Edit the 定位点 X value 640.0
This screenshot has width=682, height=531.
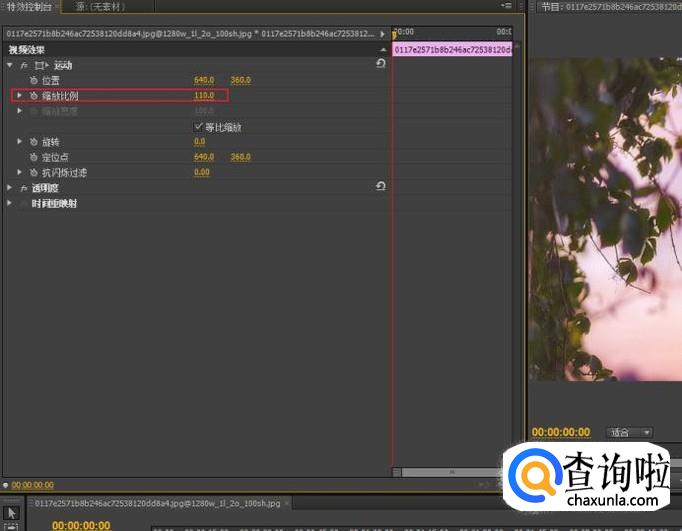tap(204, 157)
